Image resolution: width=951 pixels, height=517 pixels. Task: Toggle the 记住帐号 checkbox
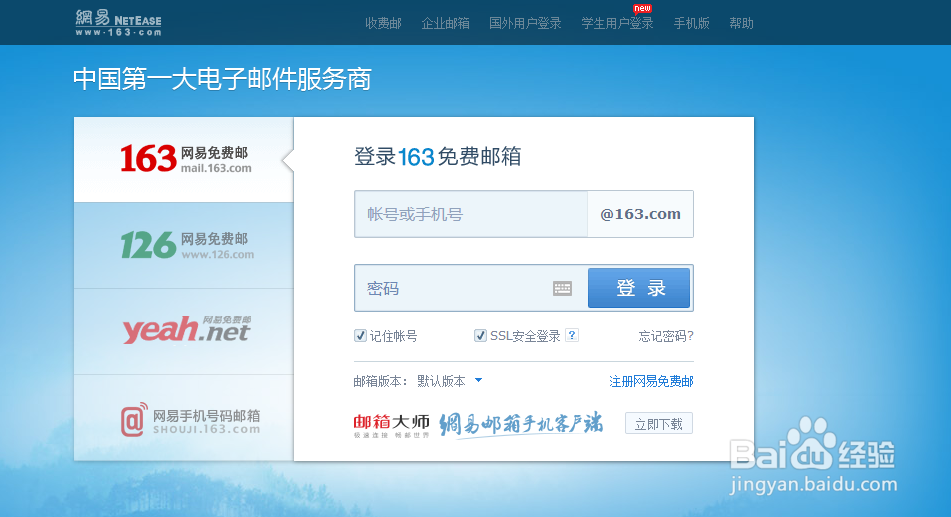pos(360,336)
